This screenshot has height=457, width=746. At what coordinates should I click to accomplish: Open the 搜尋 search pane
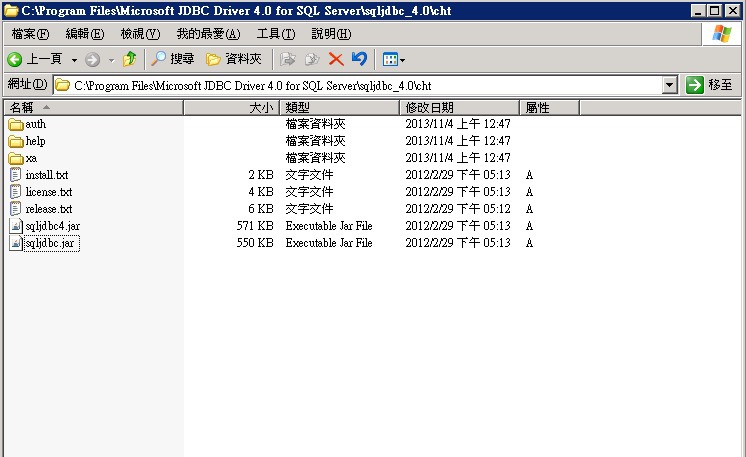173,59
